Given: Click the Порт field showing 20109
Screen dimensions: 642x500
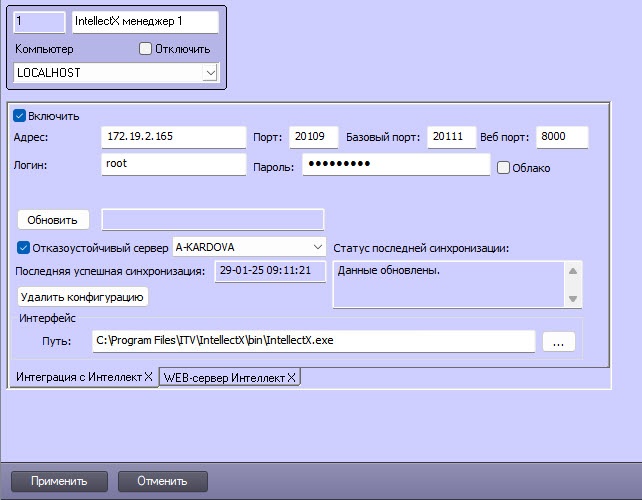Looking at the screenshot, I should click(x=314, y=137).
